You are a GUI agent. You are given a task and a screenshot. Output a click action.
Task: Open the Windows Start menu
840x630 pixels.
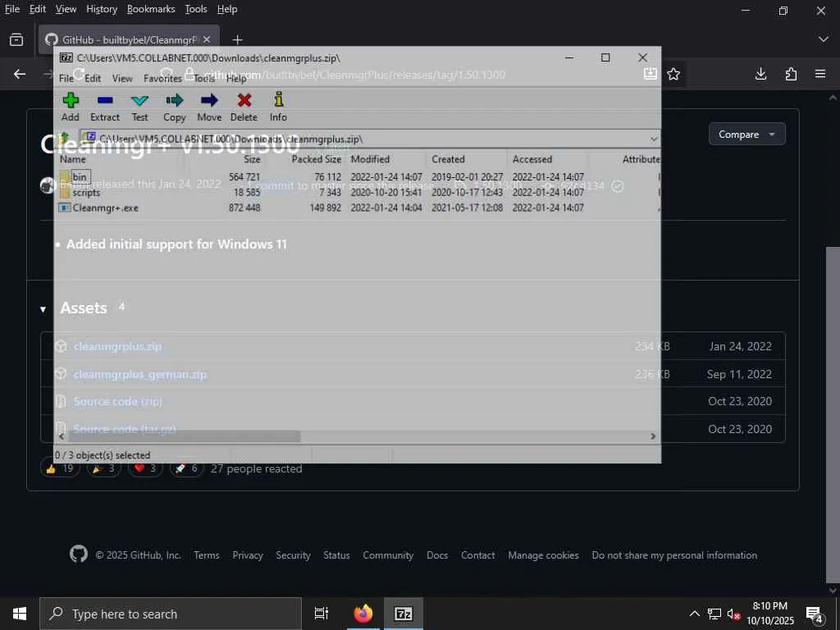[x=20, y=614]
